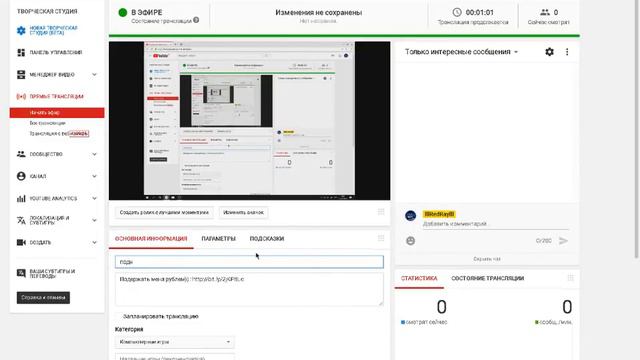Expand the Канал chevron

(94, 176)
